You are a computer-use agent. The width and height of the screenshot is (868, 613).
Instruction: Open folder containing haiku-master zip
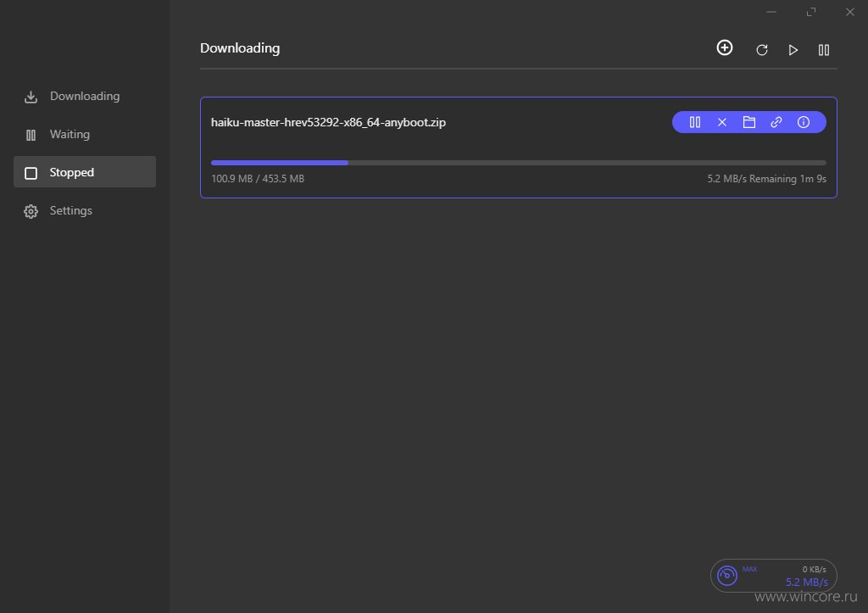click(x=749, y=122)
